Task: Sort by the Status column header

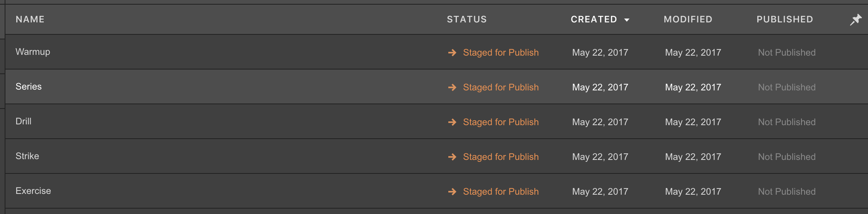Action: (x=467, y=19)
